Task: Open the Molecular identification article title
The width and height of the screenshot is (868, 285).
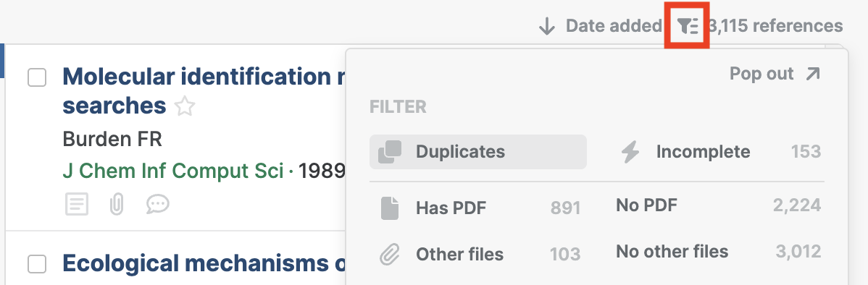Action: [205, 91]
